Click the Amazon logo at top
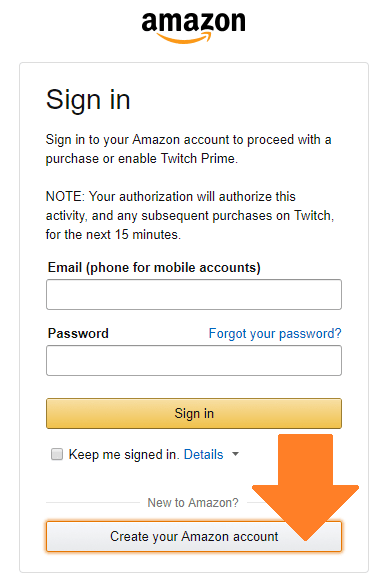The width and height of the screenshot is (388, 584). (194, 27)
